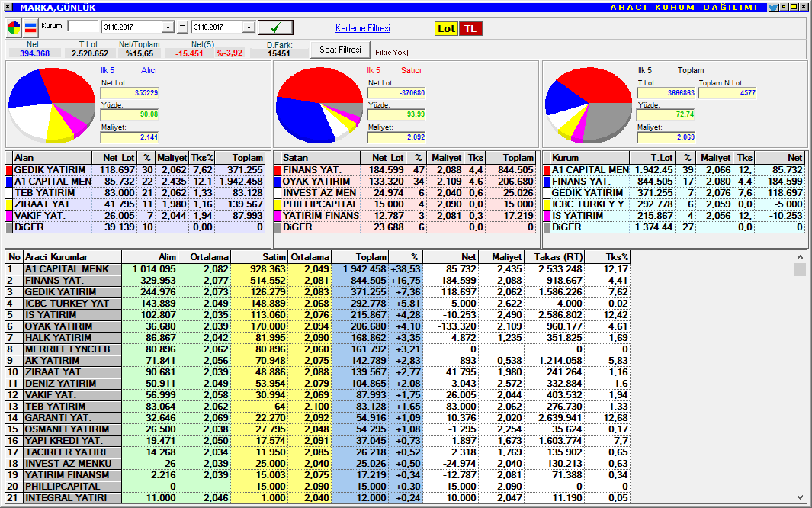The image size is (812, 508).
Task: Select HALK YATIRIM row in main table
Action: [318, 338]
